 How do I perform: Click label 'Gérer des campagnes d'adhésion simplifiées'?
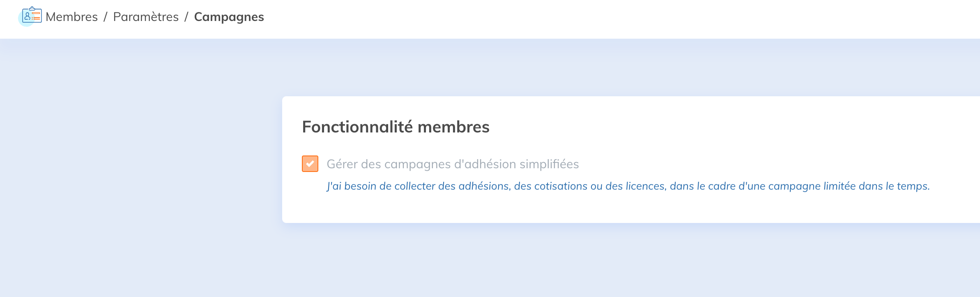click(452, 164)
